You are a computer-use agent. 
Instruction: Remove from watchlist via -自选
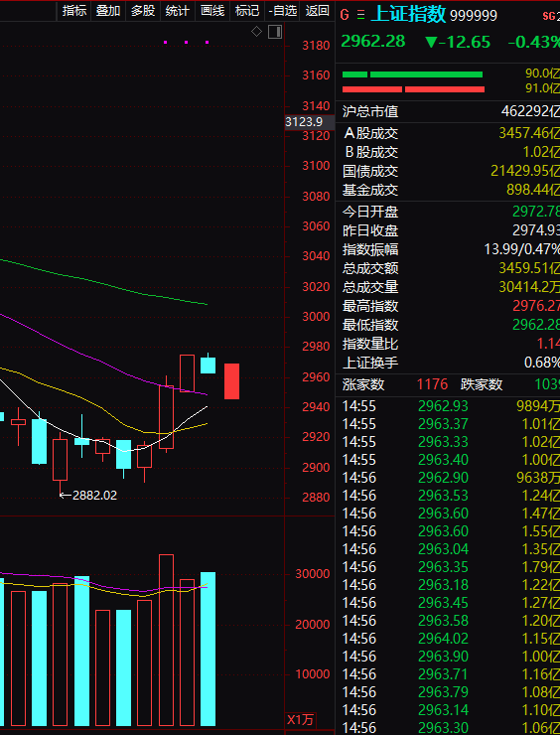[x=283, y=10]
